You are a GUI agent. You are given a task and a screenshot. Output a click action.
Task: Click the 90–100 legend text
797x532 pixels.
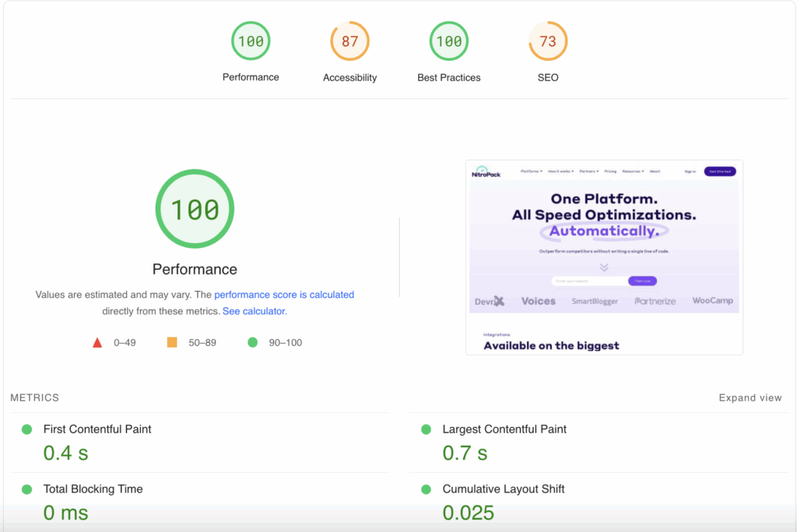(x=285, y=343)
